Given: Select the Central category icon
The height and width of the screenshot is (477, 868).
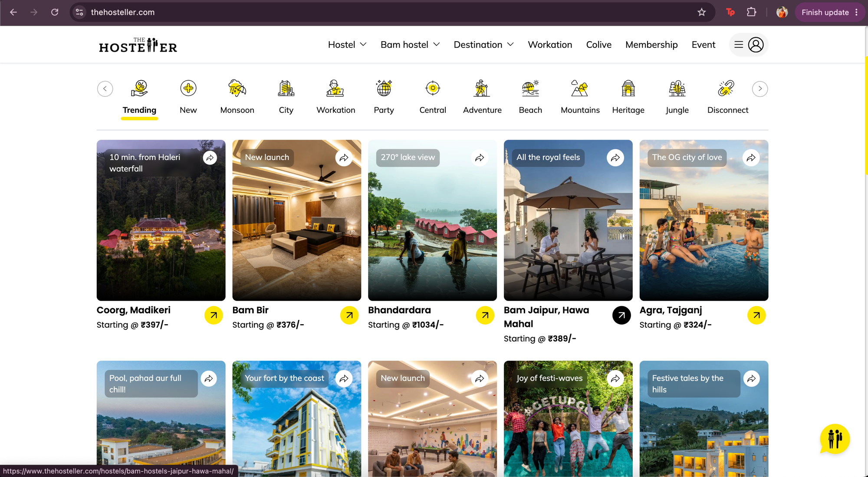Looking at the screenshot, I should point(433,88).
